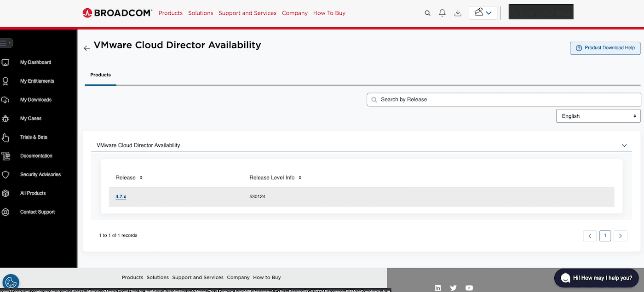Screen dimensions: 644x292
Task: Open the 'Hi! How may I help you?' chat
Action: pyautogui.click(x=596, y=278)
